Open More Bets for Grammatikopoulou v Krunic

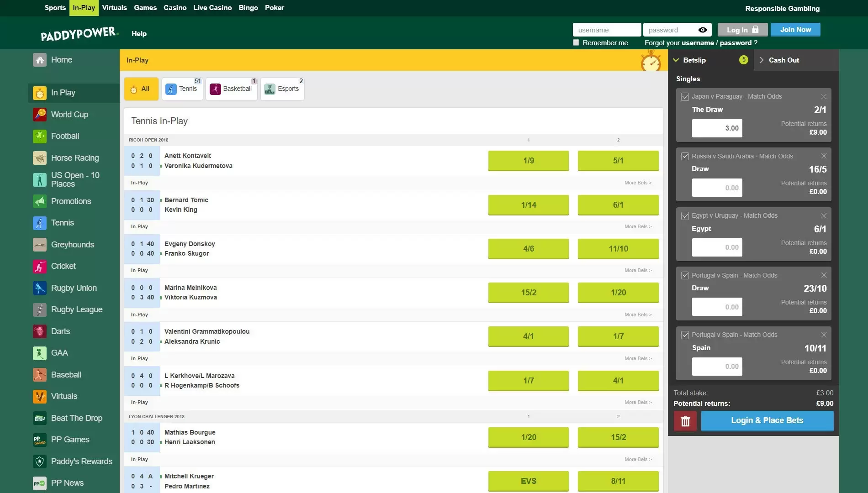[638, 358]
